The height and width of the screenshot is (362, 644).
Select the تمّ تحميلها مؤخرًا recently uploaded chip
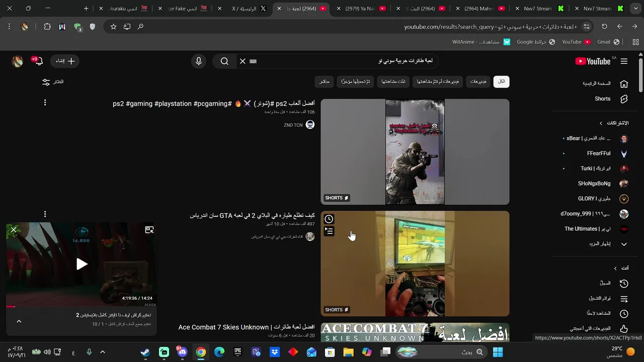coord(355,81)
